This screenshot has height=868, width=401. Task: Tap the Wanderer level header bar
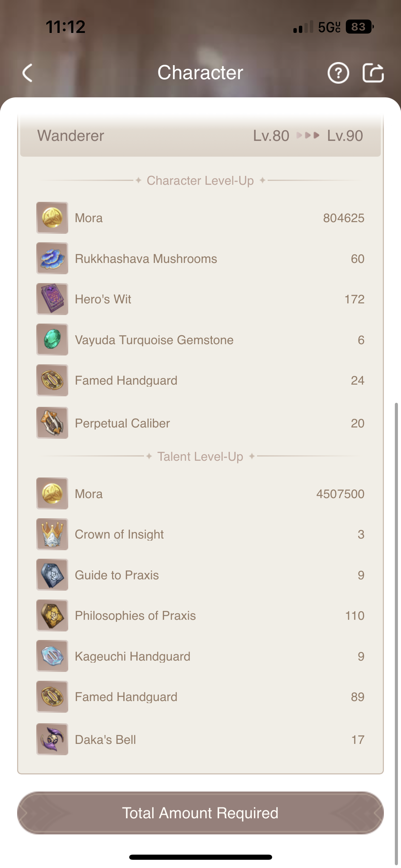click(200, 136)
